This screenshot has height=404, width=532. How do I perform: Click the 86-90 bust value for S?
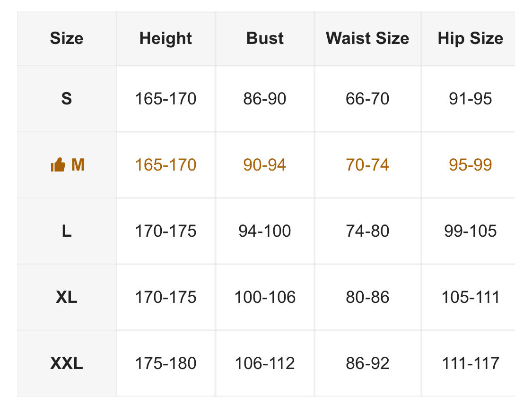click(x=265, y=99)
